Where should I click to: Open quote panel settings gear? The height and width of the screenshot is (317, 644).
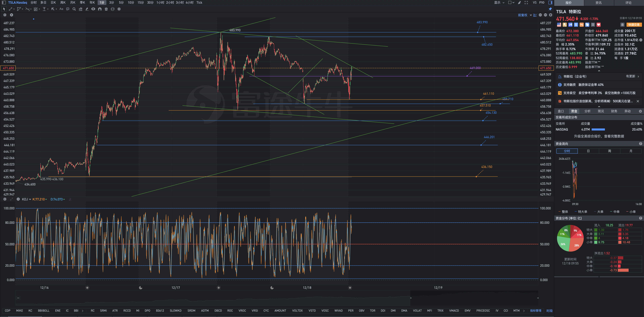tap(640, 111)
